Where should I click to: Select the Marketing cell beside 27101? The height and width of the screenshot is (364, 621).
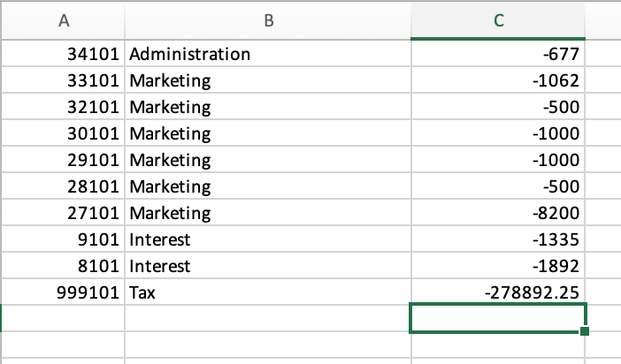click(x=268, y=212)
